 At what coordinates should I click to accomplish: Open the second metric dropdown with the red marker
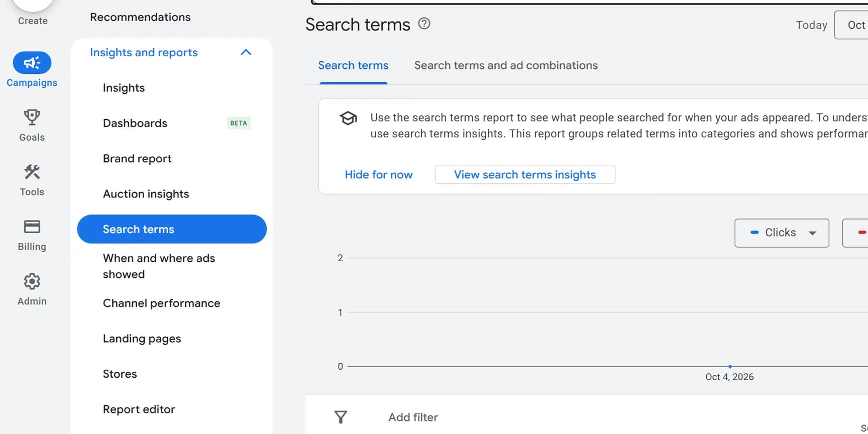pyautogui.click(x=855, y=233)
